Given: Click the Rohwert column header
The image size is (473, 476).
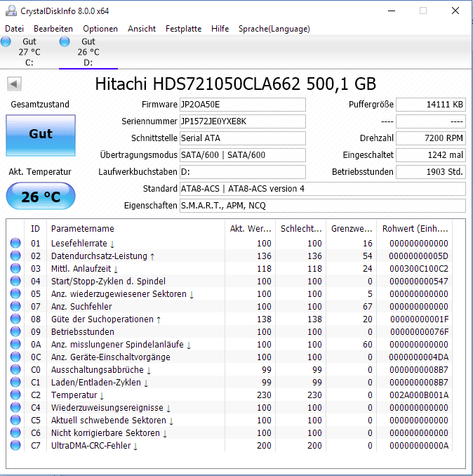Looking at the screenshot, I should click(415, 229).
